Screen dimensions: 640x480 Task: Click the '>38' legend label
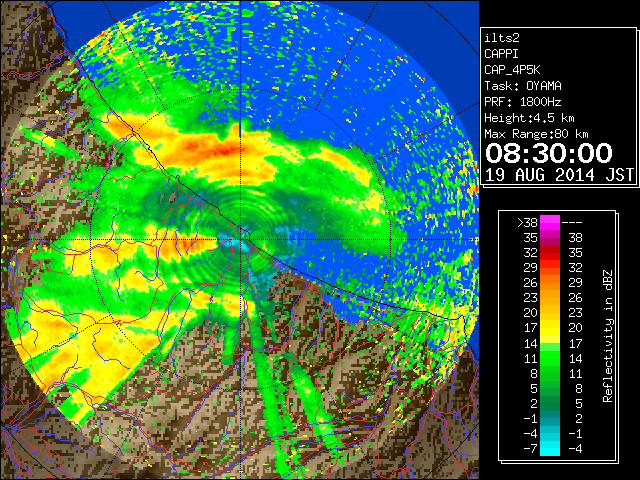(x=527, y=223)
